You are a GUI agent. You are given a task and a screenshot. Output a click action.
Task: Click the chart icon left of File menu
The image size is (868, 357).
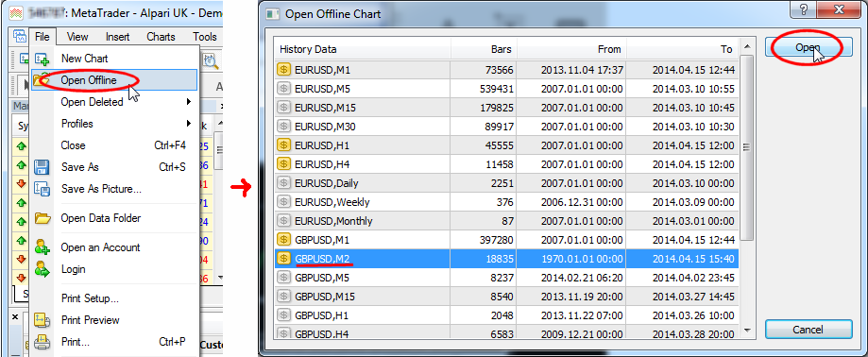coord(20,37)
